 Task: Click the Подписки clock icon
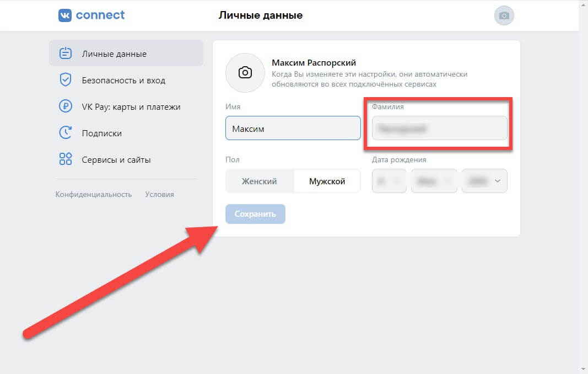point(65,132)
